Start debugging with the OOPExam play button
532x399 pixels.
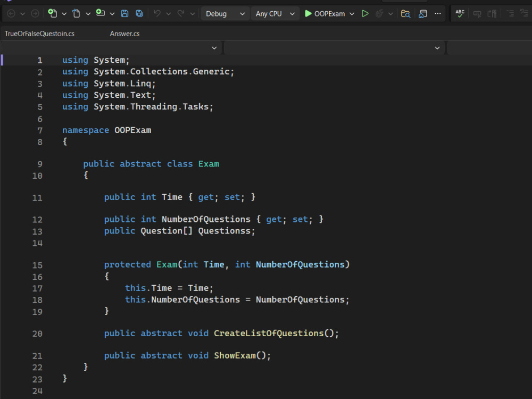point(325,14)
